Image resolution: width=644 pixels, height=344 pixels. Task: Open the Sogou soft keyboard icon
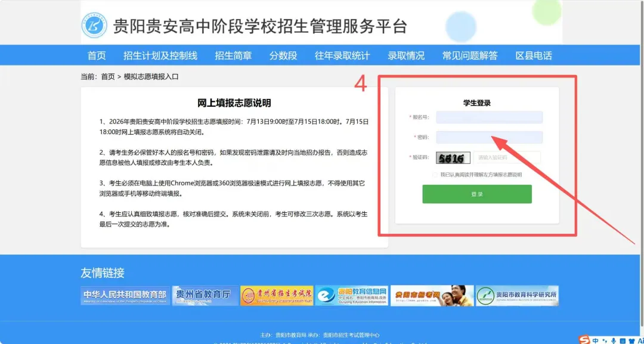pyautogui.click(x=622, y=340)
